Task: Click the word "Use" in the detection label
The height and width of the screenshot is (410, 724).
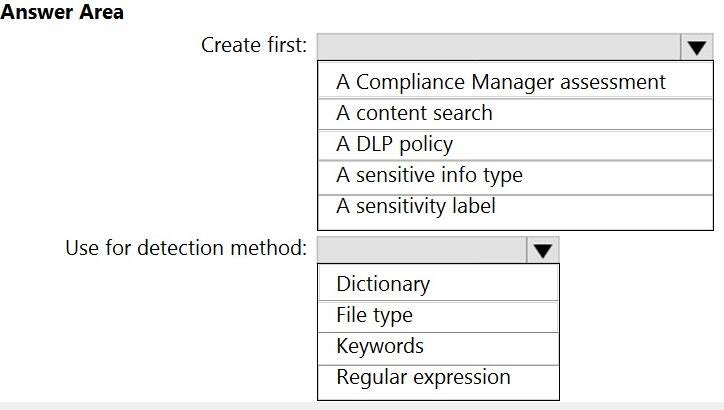Action: click(83, 247)
